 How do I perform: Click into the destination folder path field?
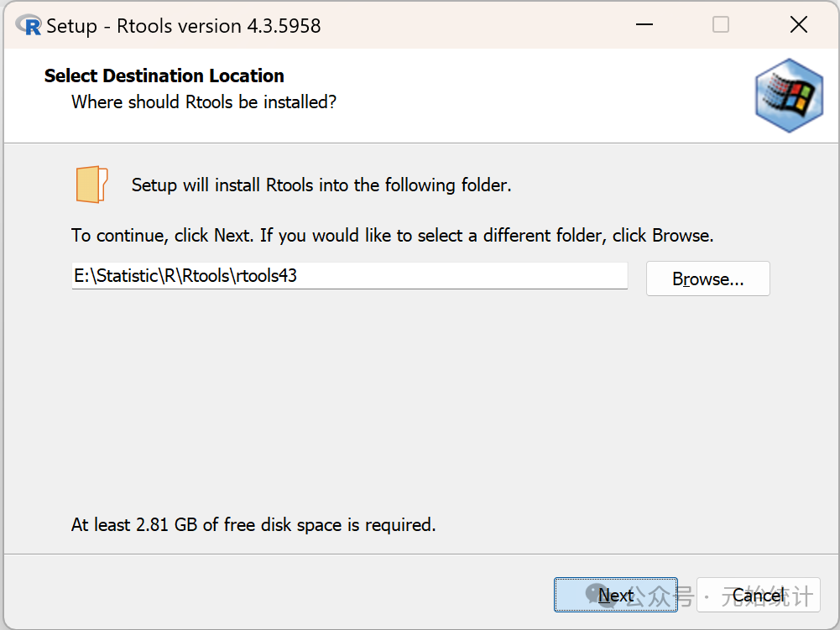[x=349, y=276]
